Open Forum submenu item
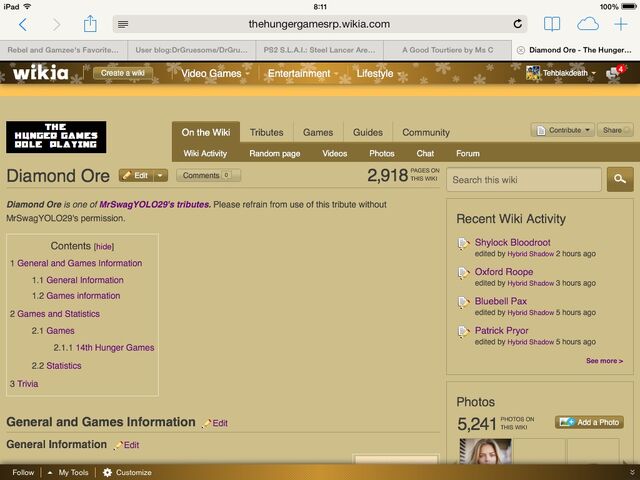640x480 pixels. pos(468,153)
